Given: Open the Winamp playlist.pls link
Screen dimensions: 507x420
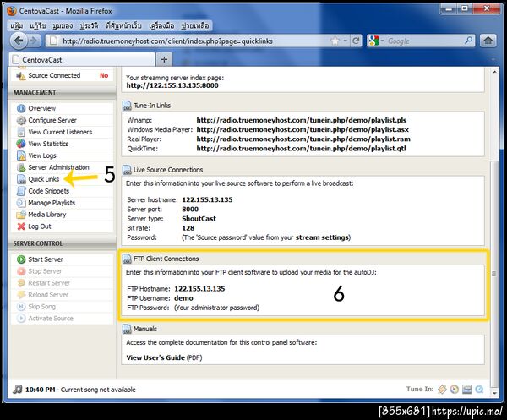Looking at the screenshot, I should pyautogui.click(x=302, y=120).
